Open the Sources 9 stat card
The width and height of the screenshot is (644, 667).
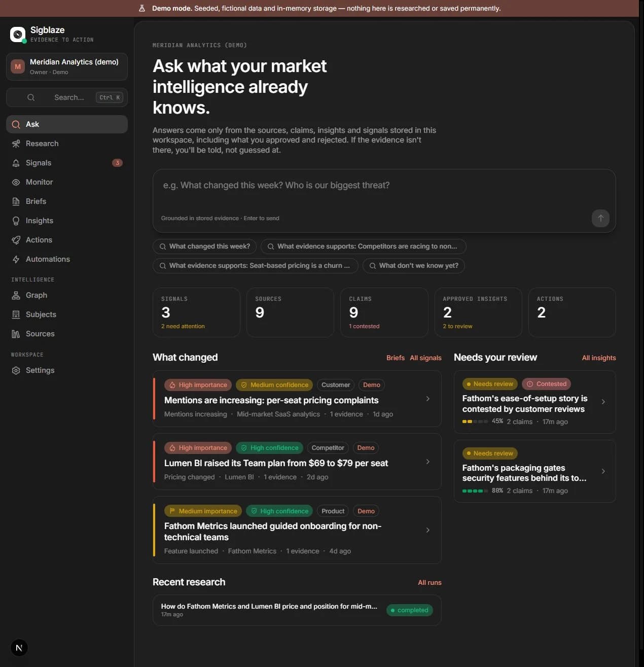pyautogui.click(x=290, y=312)
